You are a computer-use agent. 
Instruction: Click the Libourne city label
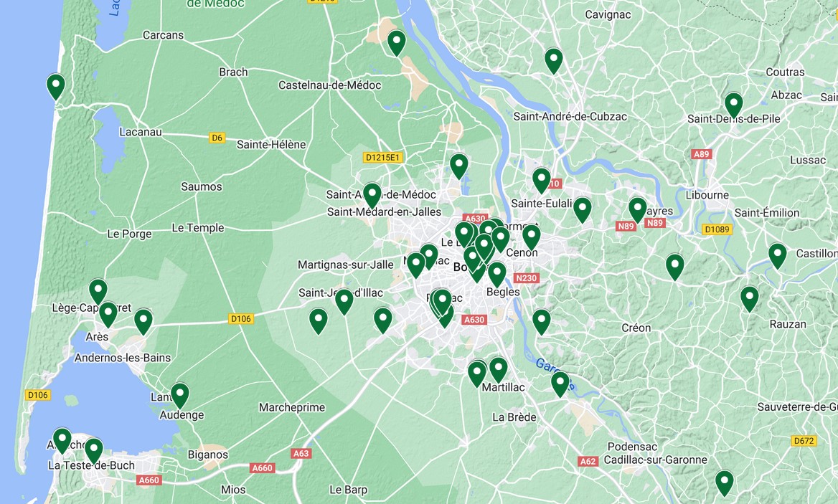coord(707,196)
